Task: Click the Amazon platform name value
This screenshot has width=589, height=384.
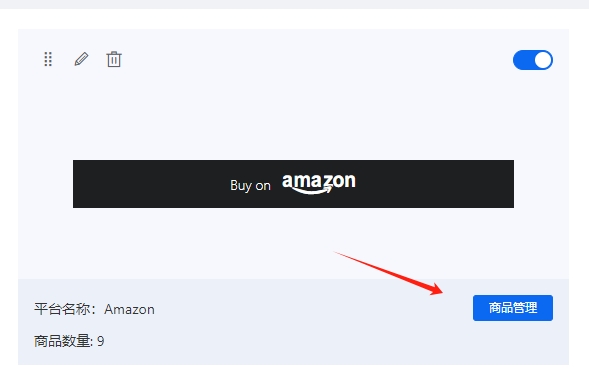Action: pyautogui.click(x=129, y=309)
